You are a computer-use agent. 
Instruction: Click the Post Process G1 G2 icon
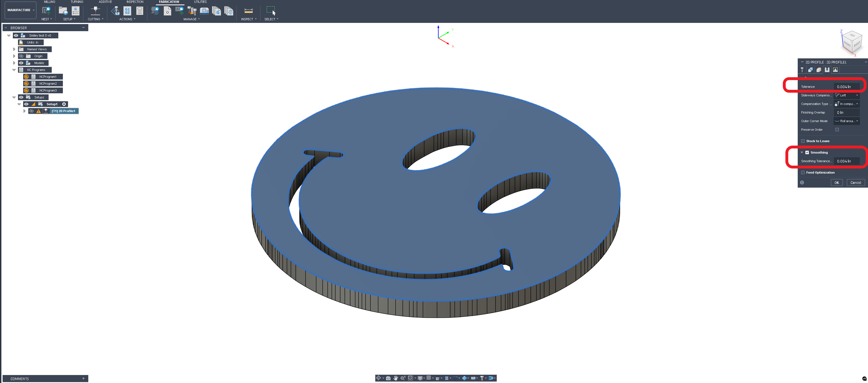pos(127,11)
